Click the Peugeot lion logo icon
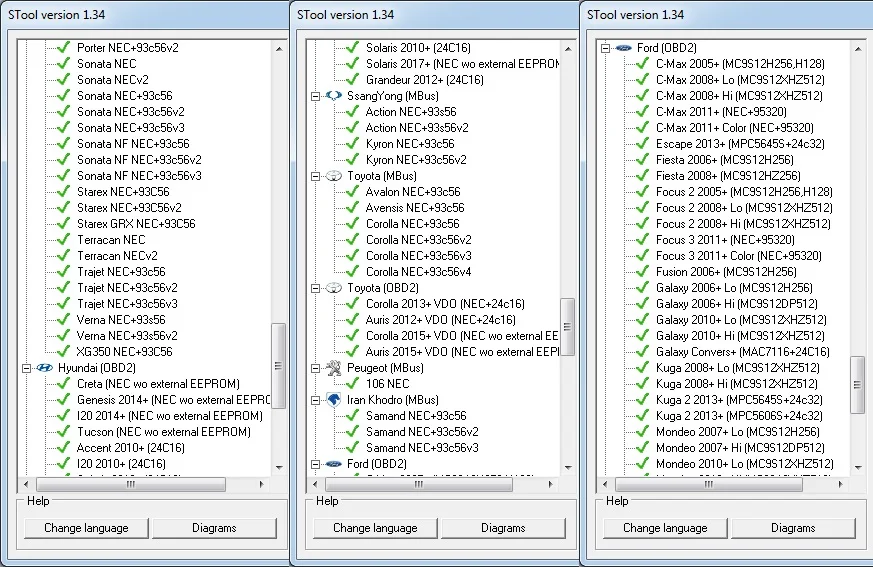 333,368
